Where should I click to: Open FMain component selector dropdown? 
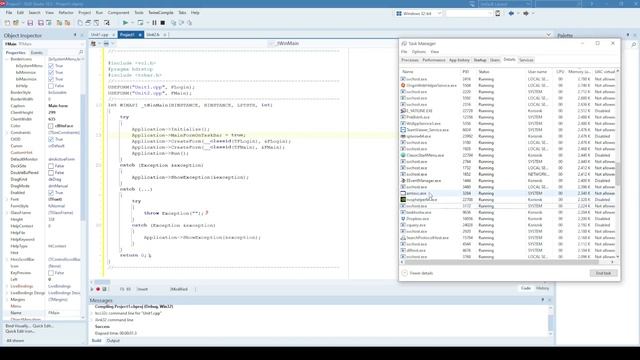(x=82, y=44)
